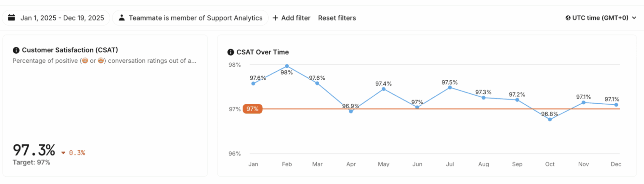This screenshot has width=644, height=184.
Task: Select the Feb data point at 98%
Action: click(287, 66)
